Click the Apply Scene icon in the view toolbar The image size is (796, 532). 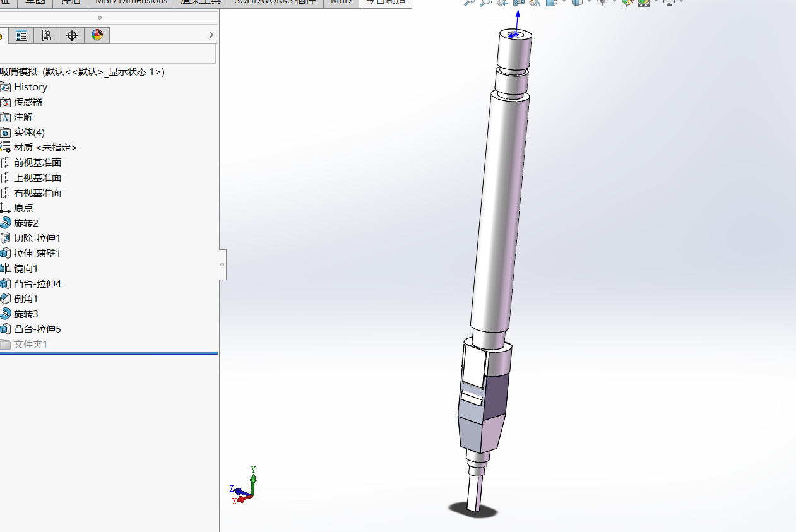pyautogui.click(x=643, y=3)
